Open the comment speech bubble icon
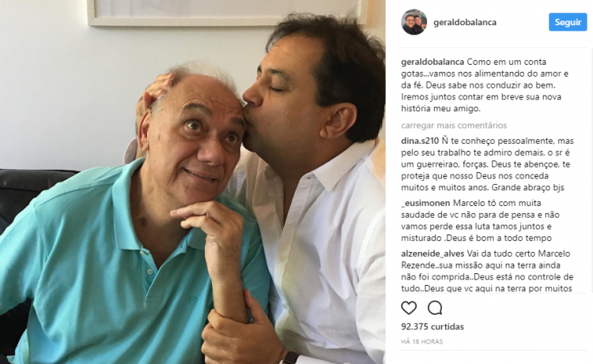The width and height of the screenshot is (593, 364). coord(435,308)
